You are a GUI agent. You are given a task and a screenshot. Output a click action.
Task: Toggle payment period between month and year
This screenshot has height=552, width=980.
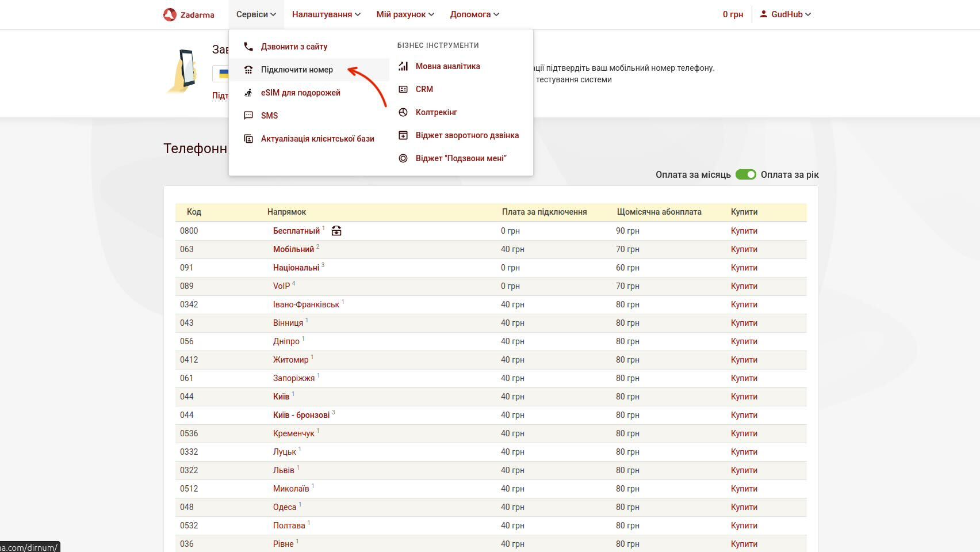pos(746,174)
